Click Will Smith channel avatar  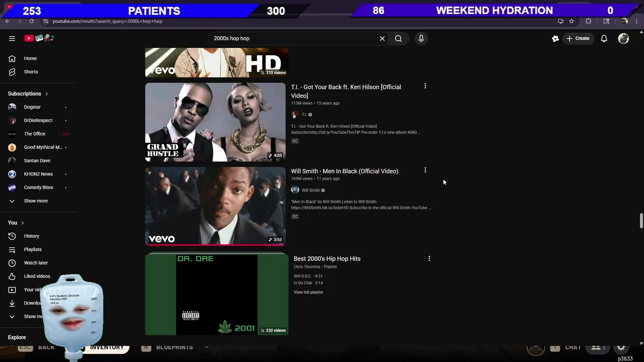295,190
